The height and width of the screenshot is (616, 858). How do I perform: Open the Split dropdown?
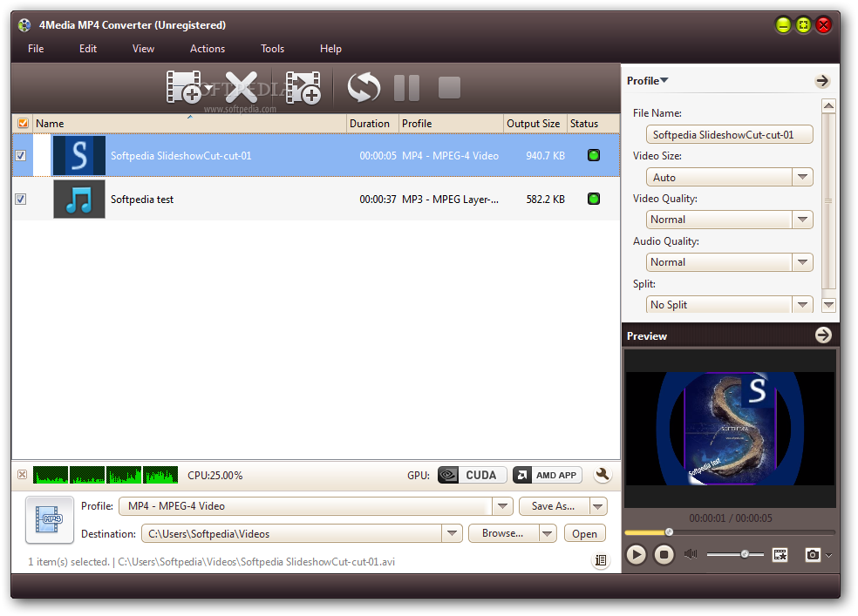tap(802, 304)
